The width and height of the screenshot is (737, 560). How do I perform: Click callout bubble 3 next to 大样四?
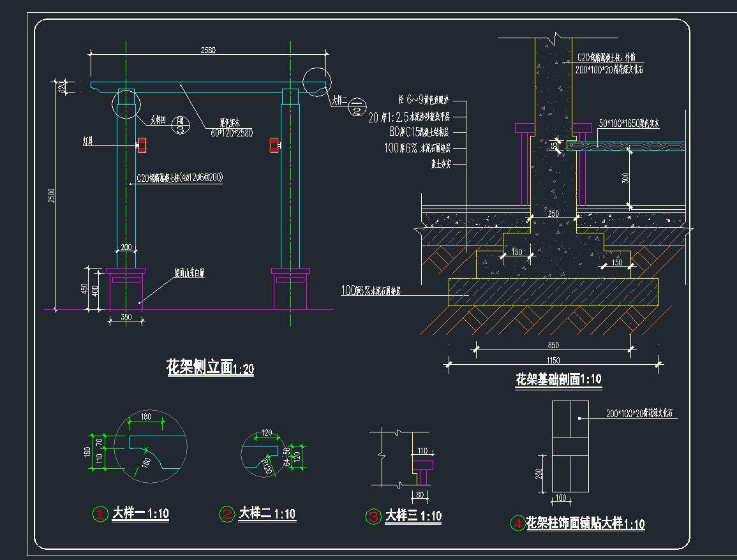coord(181,125)
